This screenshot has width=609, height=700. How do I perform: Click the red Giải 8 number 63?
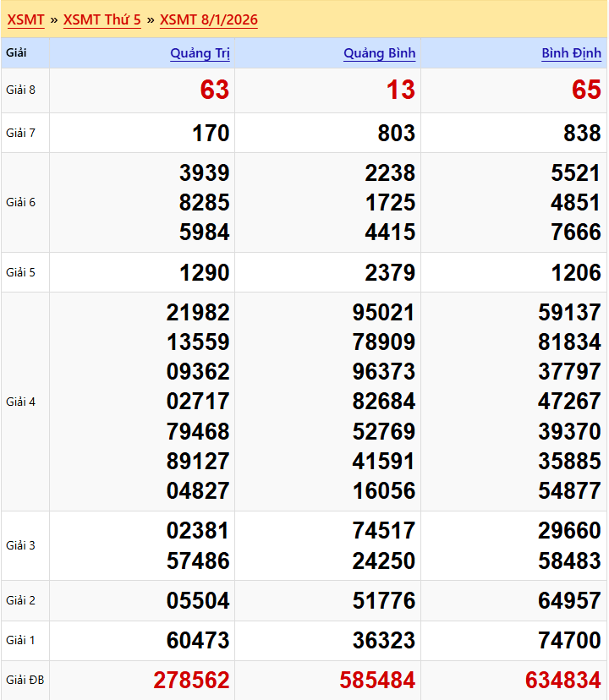pos(215,90)
